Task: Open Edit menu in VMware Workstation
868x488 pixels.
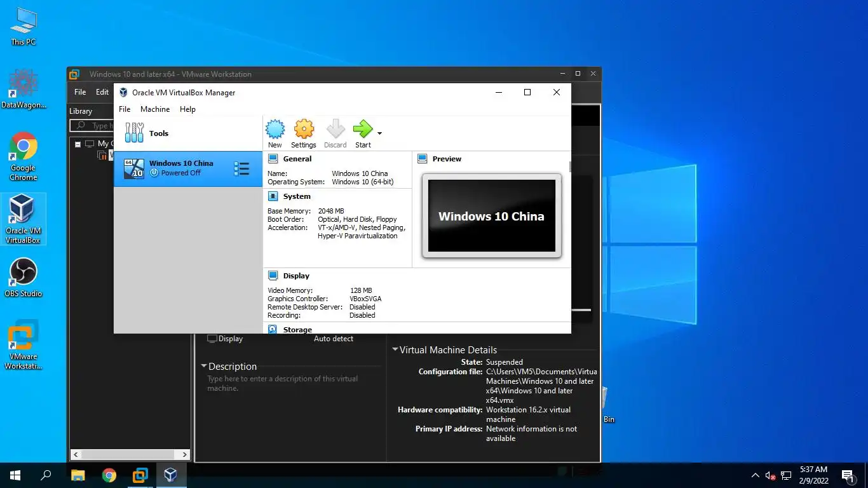Action: click(x=102, y=92)
